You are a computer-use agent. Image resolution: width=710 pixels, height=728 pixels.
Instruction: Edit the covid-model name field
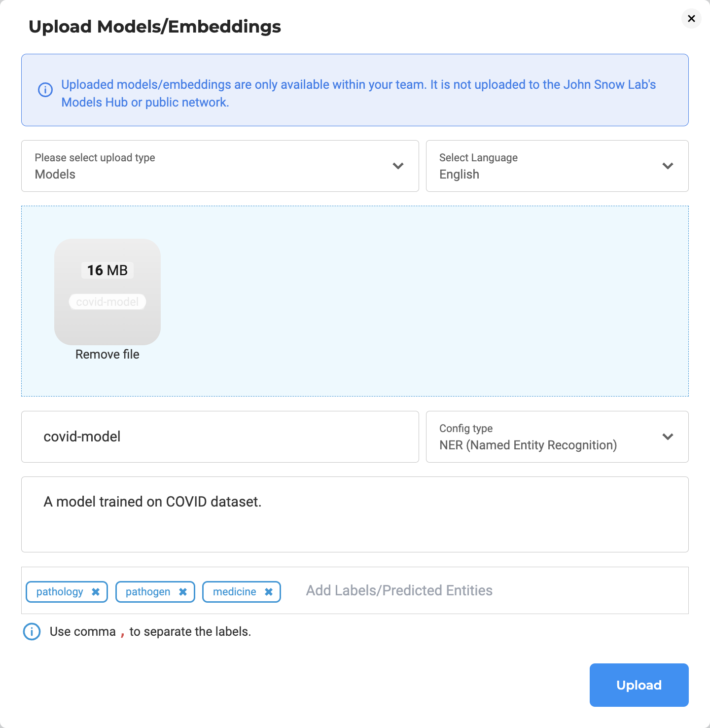(x=220, y=437)
